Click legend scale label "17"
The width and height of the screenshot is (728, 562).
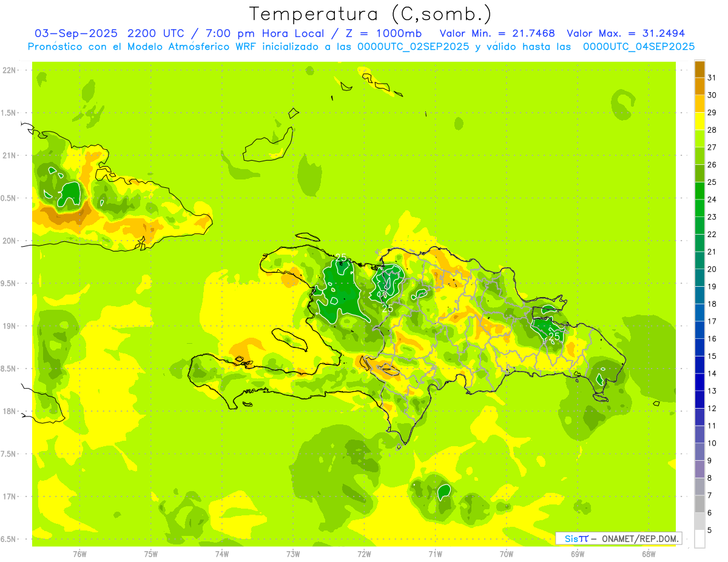tap(712, 321)
